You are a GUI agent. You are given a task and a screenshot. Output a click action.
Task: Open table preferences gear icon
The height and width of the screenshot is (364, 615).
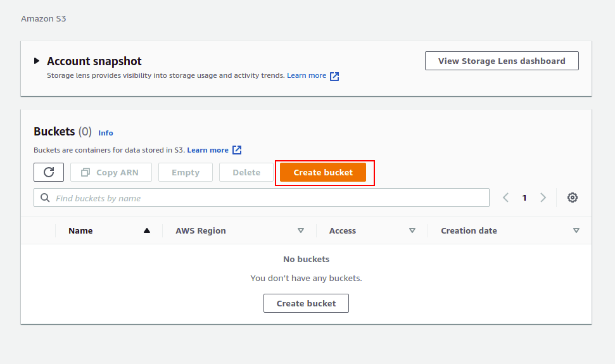click(x=573, y=198)
